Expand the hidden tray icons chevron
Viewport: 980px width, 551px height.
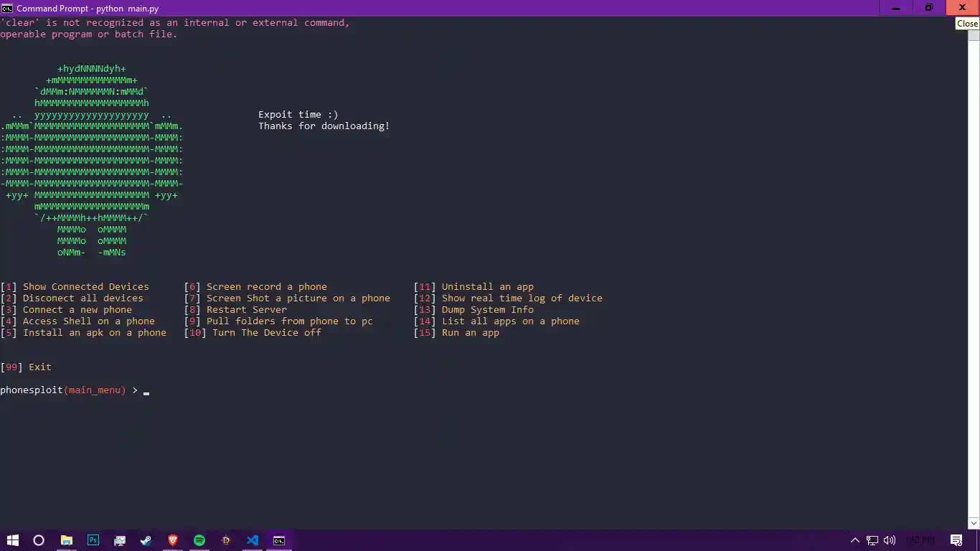click(x=855, y=540)
